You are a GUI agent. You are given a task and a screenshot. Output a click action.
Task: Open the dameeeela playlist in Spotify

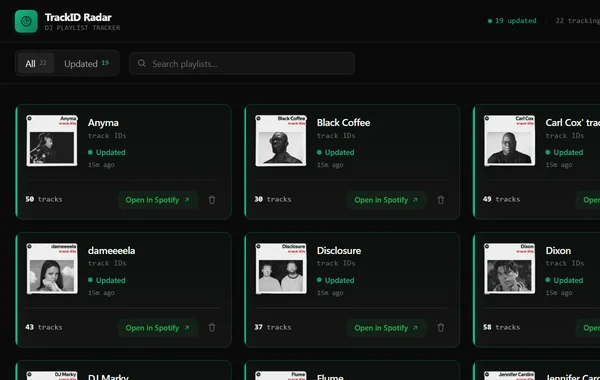tap(158, 328)
